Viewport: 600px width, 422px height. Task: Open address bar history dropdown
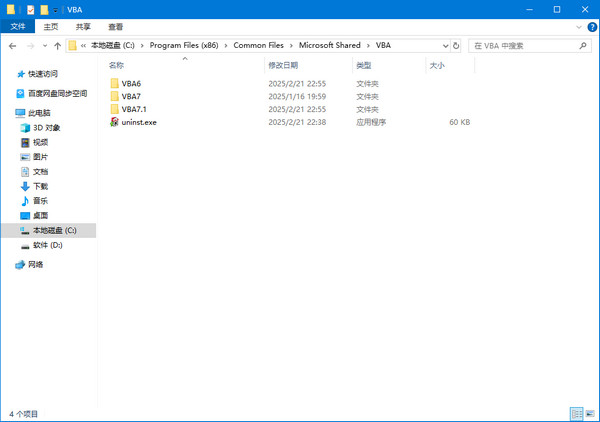444,45
